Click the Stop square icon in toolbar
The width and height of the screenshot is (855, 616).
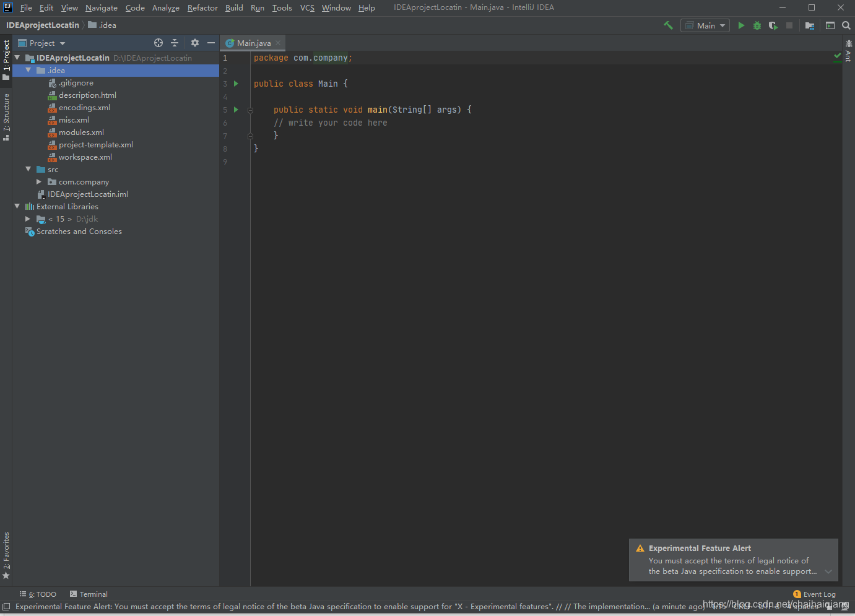(x=789, y=25)
